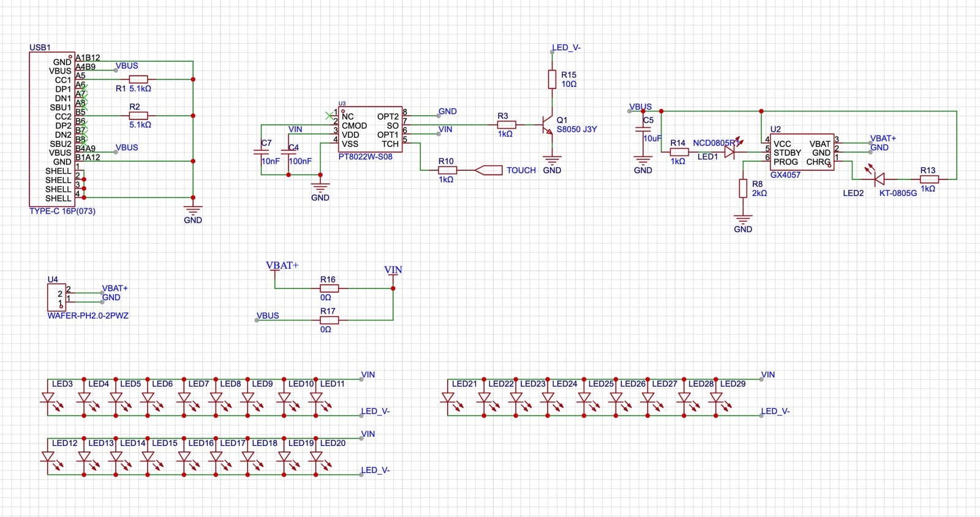Select the TOUCH port symbol
Viewport: 980px width, 517px height.
(488, 170)
